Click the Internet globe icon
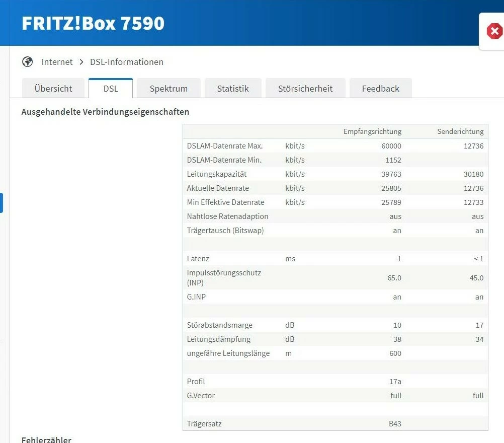The width and height of the screenshot is (504, 443). point(27,61)
